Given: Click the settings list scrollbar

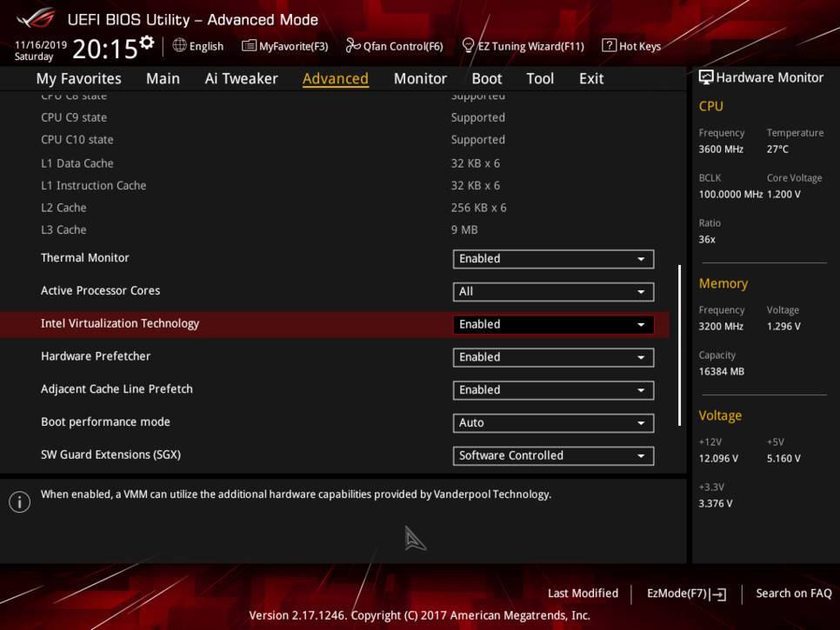Looking at the screenshot, I should pyautogui.click(x=679, y=345).
